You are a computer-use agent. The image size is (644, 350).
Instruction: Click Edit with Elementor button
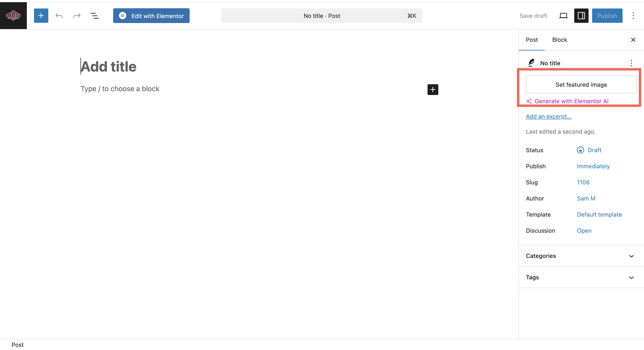click(151, 16)
